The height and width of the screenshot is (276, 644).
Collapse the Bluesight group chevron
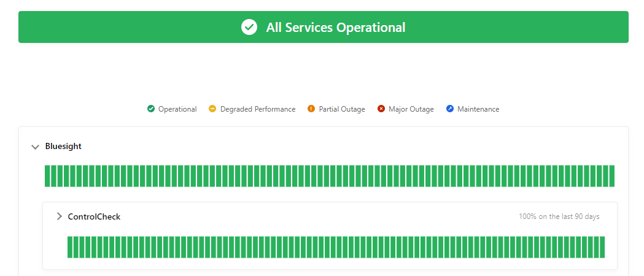coord(36,147)
